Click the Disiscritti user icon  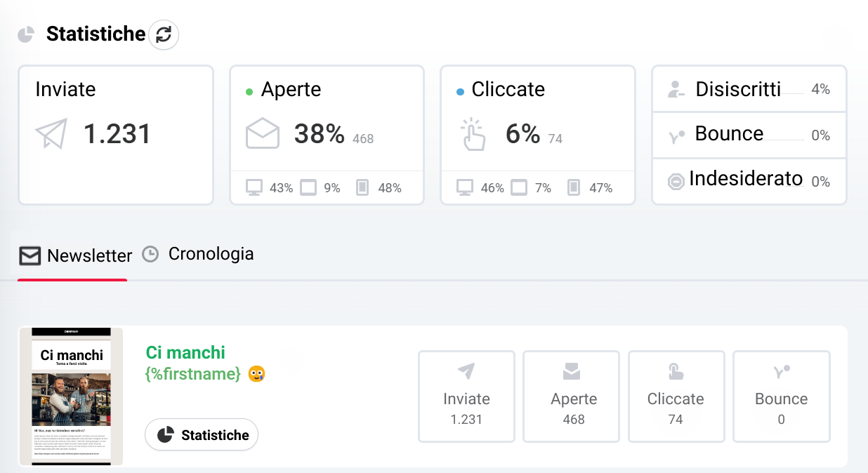(x=676, y=90)
